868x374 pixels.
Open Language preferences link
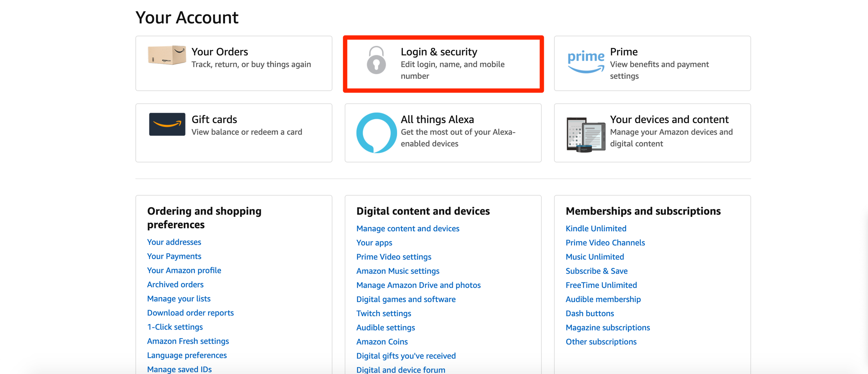pos(187,355)
